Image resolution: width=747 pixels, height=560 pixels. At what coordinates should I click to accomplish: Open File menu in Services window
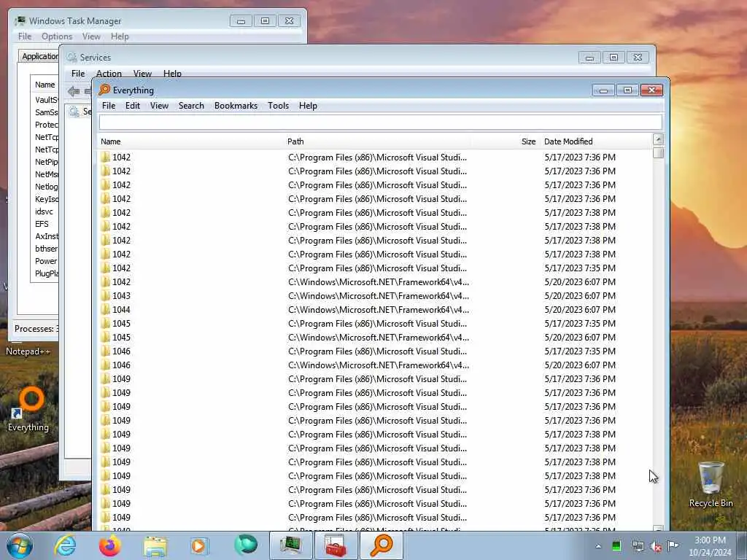[77, 74]
